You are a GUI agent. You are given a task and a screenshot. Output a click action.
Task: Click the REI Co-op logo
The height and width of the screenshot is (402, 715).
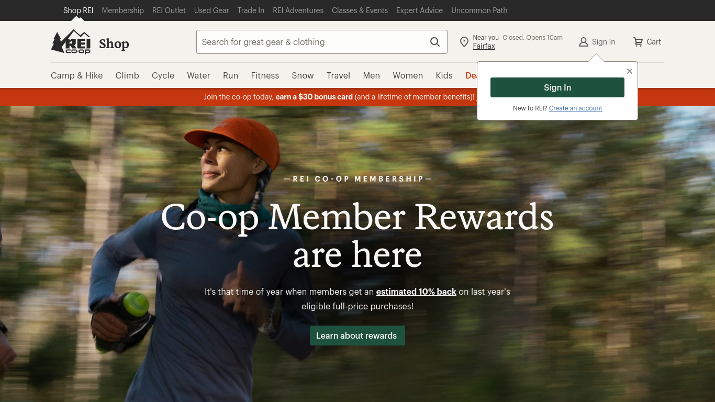[x=71, y=42]
